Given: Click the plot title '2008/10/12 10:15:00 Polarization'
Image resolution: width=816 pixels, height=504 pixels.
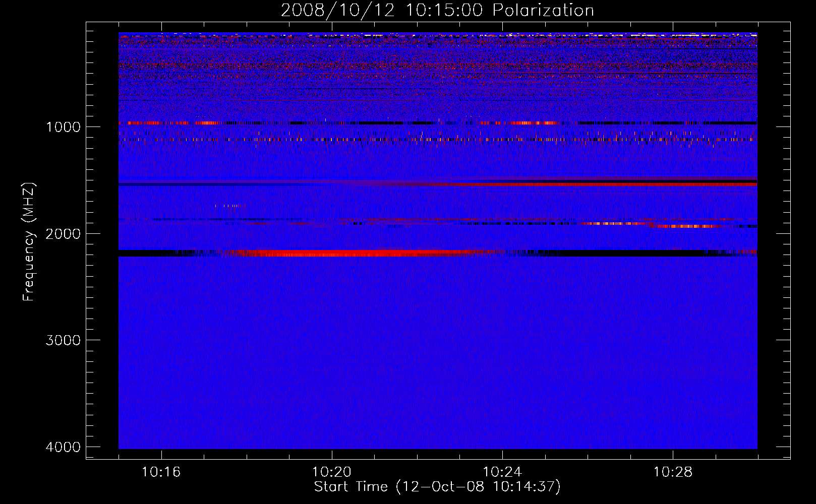Looking at the screenshot, I should [437, 10].
